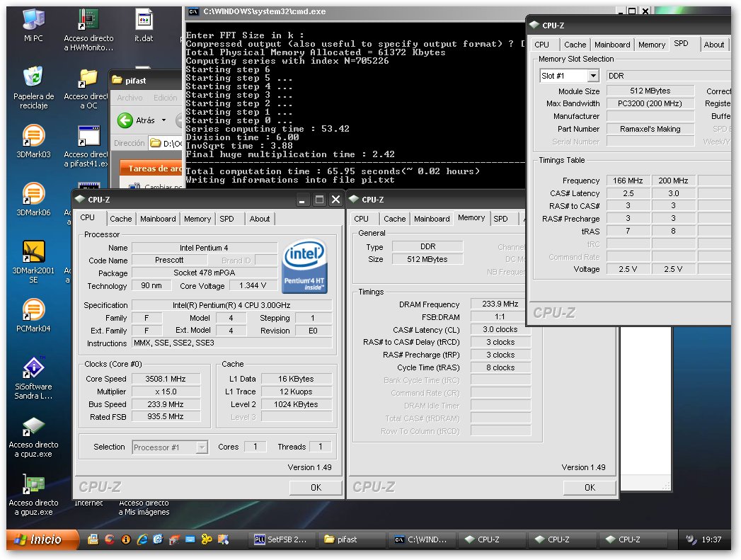Click the Internet Explorer quick launch icon
Image resolution: width=741 pixels, height=560 pixels.
coord(142,539)
